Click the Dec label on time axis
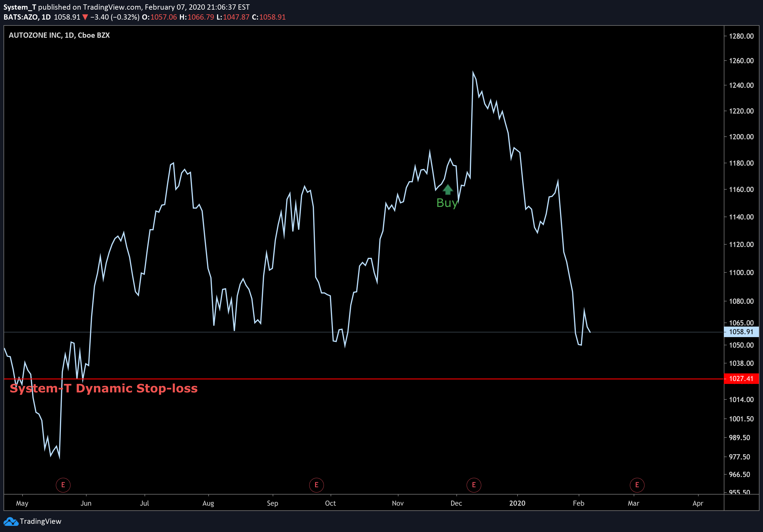The image size is (763, 532). click(456, 503)
